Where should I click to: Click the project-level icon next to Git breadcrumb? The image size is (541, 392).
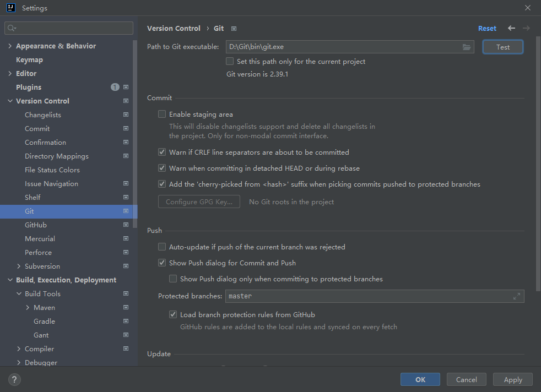[x=234, y=29]
